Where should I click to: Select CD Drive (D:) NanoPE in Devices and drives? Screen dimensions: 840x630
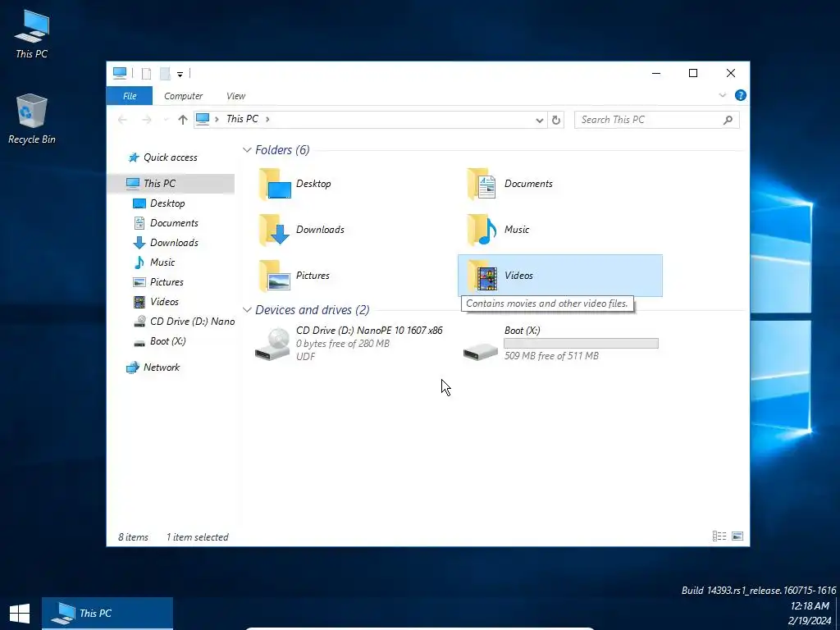click(x=349, y=344)
